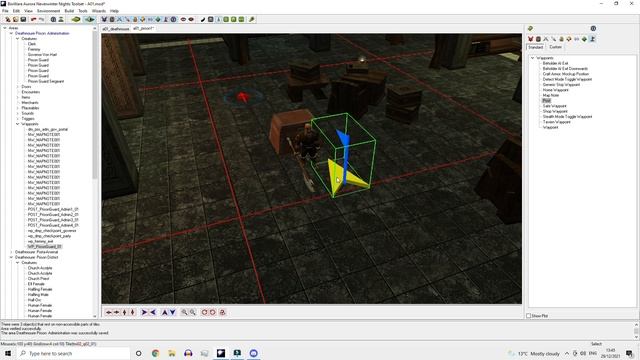Toggle the first eye icon in the main toolbar
This screenshot has height=360, width=640.
point(183,19)
